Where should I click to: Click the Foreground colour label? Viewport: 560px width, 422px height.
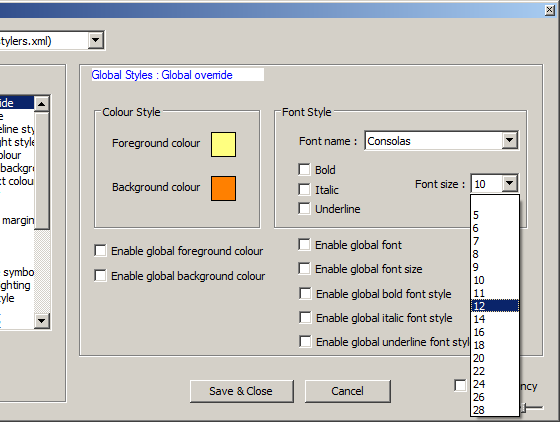(156, 143)
